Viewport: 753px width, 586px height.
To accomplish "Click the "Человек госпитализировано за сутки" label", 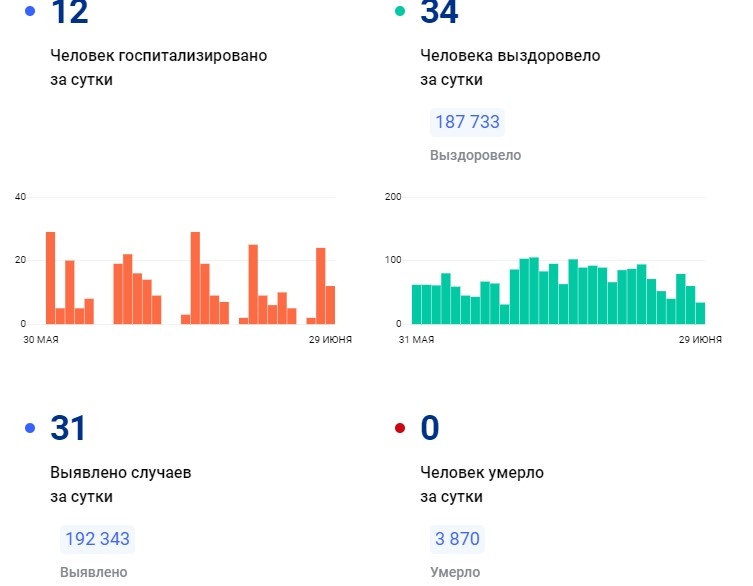I will pyautogui.click(x=158, y=67).
